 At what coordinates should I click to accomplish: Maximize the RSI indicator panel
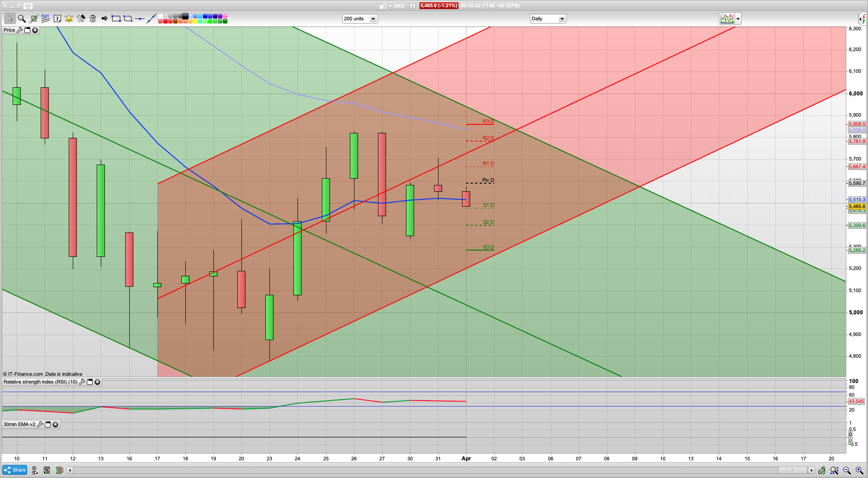click(x=90, y=382)
